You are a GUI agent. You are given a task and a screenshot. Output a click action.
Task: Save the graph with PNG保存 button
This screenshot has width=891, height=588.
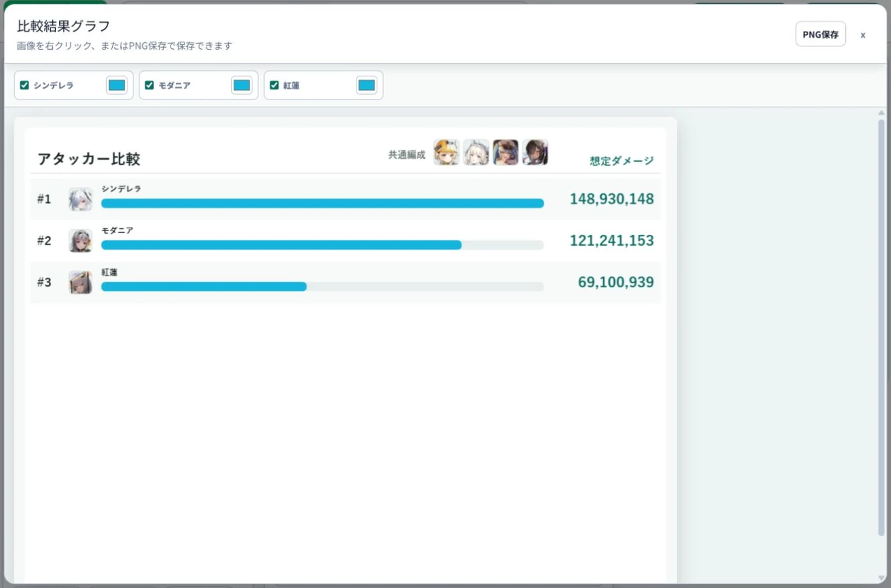tap(820, 34)
